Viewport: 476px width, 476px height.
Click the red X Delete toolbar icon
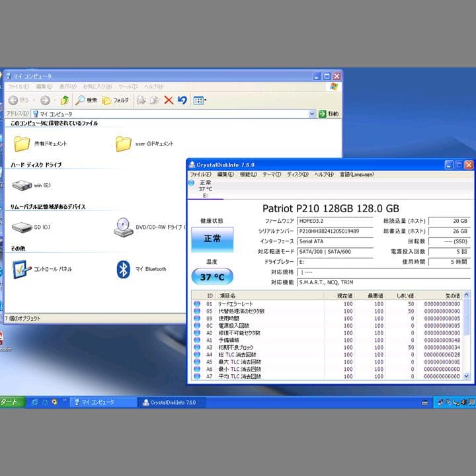pyautogui.click(x=169, y=100)
